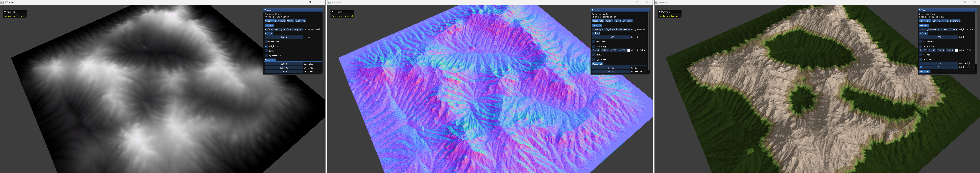Image resolution: width=980 pixels, height=173 pixels.
Task: Collapse the Yumi panel in the middle window
Action: (593, 10)
